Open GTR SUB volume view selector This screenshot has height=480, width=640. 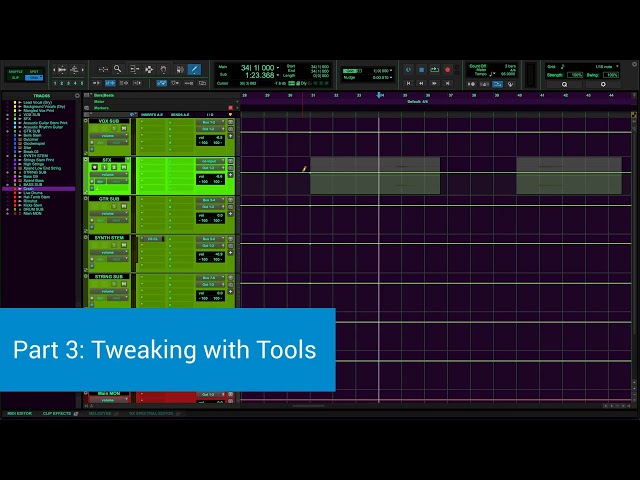(109, 213)
